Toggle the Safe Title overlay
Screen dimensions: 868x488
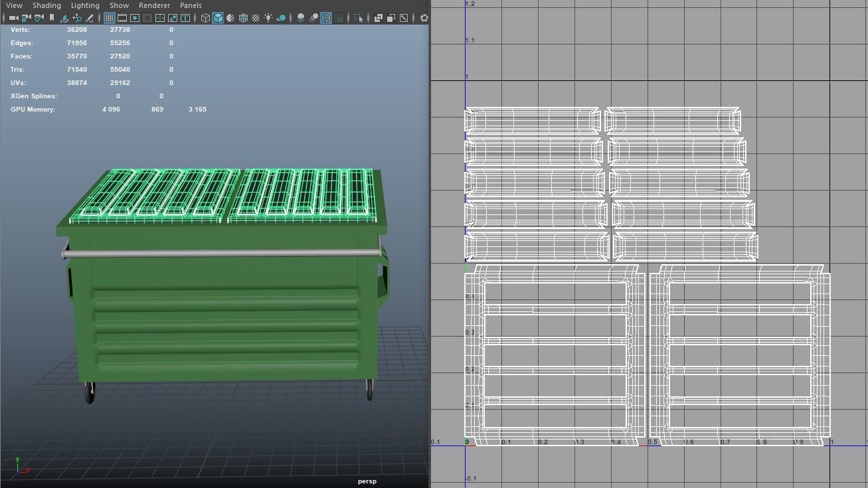185,18
